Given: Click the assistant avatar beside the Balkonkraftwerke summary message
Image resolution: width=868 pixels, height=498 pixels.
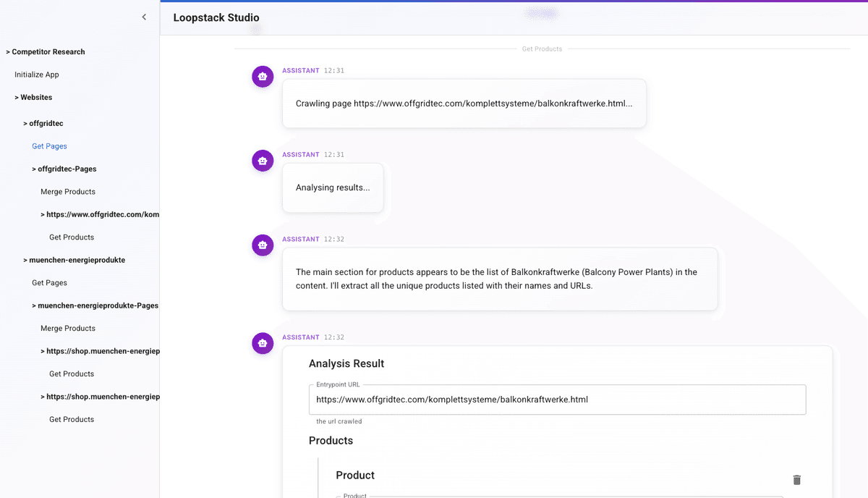Looking at the screenshot, I should point(263,245).
